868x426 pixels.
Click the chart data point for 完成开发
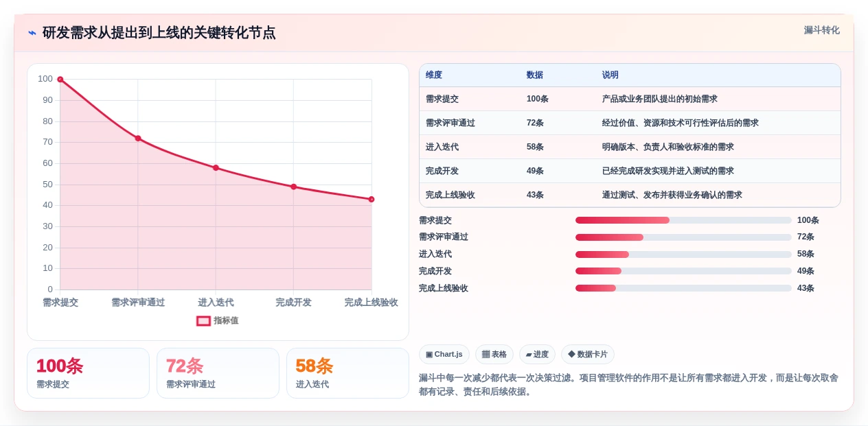[294, 187]
